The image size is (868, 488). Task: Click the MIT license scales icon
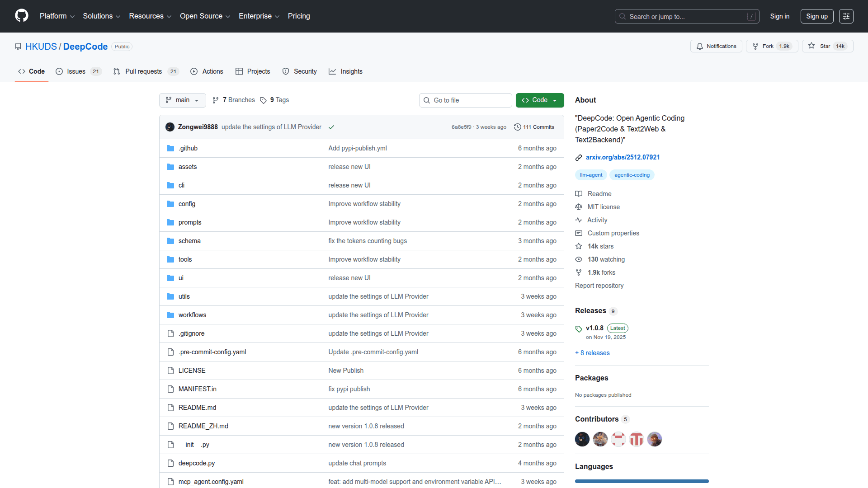click(x=579, y=206)
